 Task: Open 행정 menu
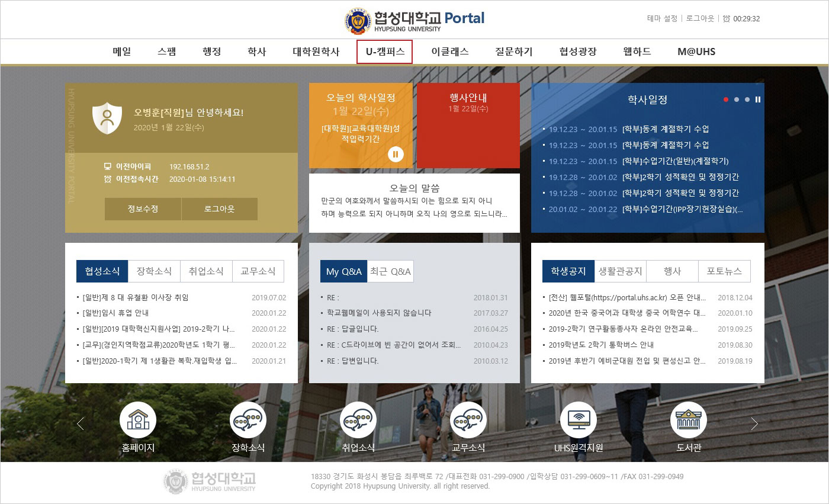pyautogui.click(x=211, y=52)
